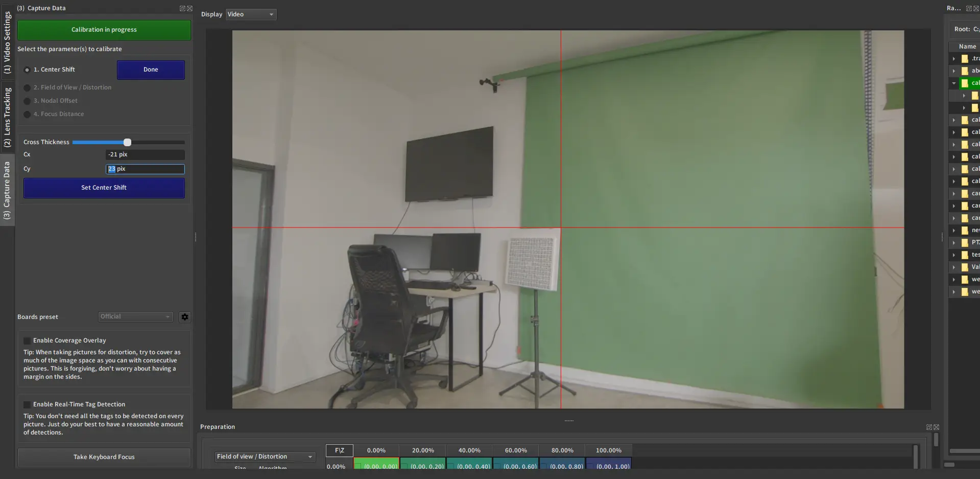Viewport: 980px width, 479px height.
Task: Open the Display Video dropdown
Action: [x=251, y=14]
